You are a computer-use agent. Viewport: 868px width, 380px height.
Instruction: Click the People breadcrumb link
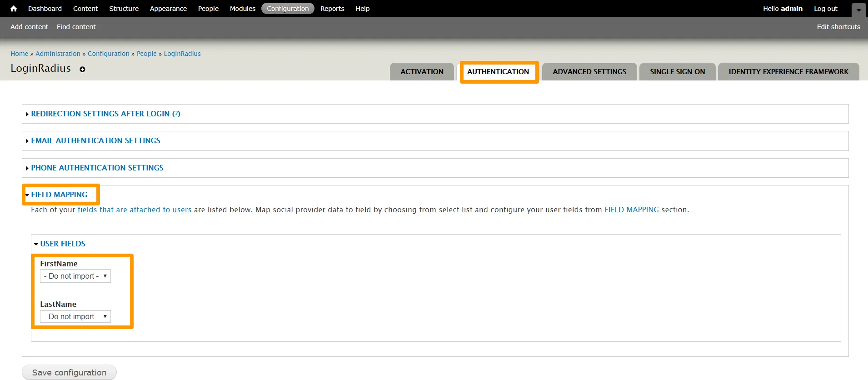click(x=146, y=54)
